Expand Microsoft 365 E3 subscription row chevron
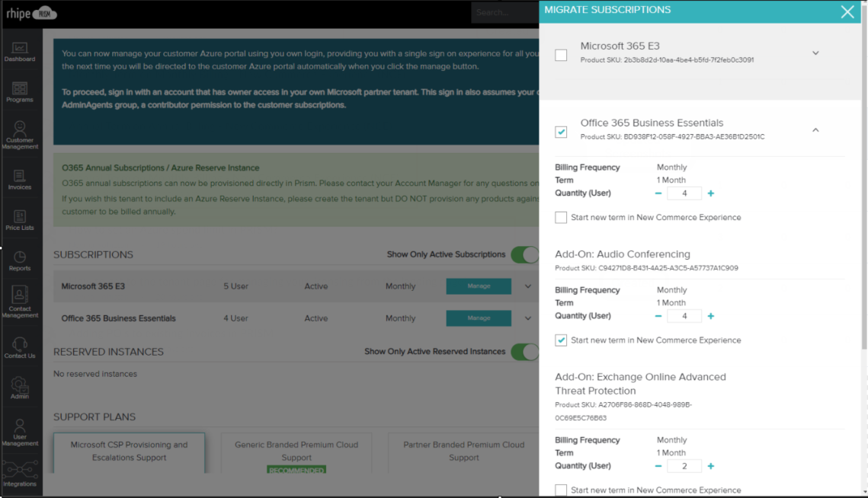The image size is (868, 498). coord(527,286)
